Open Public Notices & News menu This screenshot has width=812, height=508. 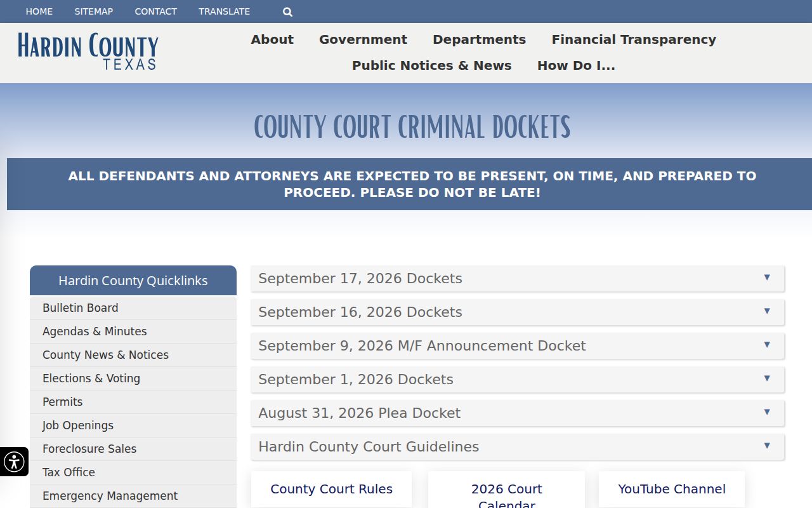(x=431, y=65)
